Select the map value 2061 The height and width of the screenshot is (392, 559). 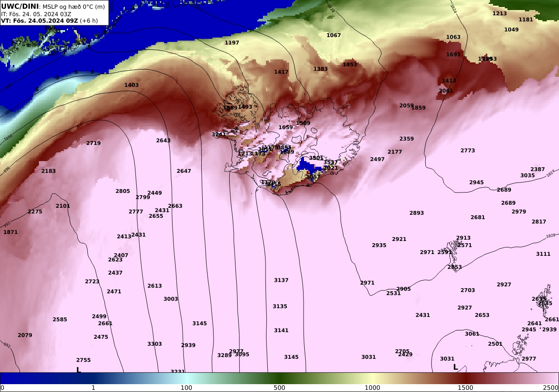pos(446,91)
